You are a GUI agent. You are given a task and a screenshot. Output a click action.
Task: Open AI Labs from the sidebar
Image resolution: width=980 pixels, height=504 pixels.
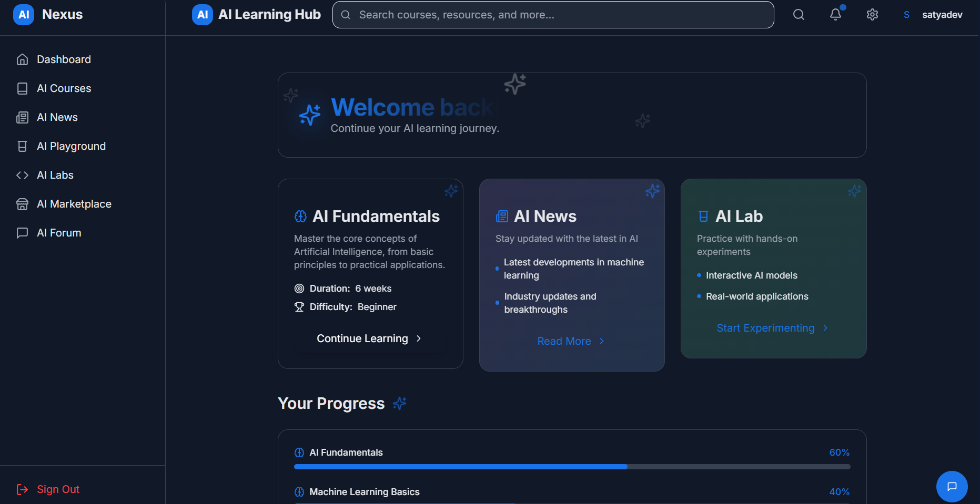(x=55, y=174)
